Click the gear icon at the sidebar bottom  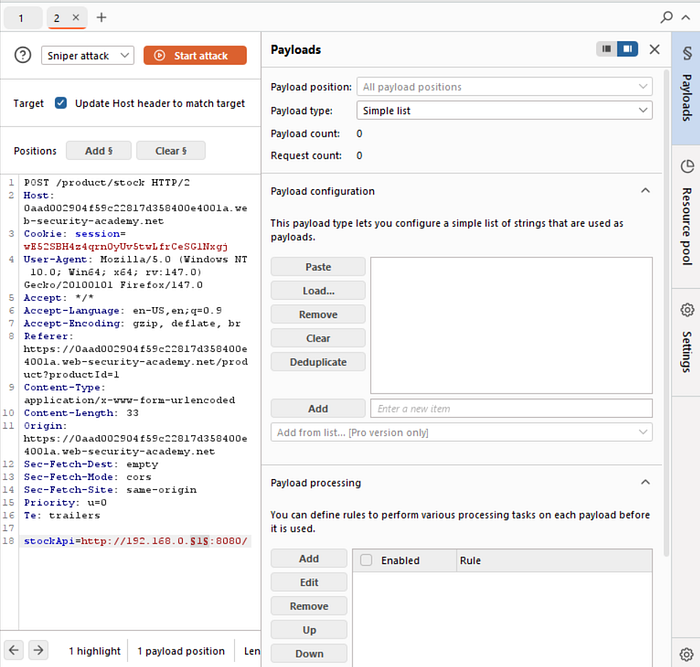click(686, 654)
